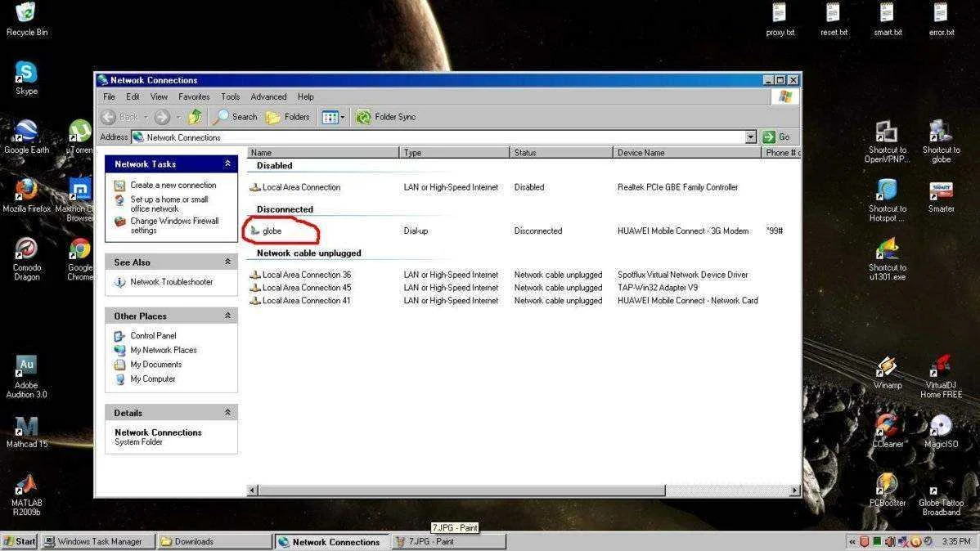Viewport: 980px width, 551px height.
Task: Open the Help menu
Action: tap(306, 96)
